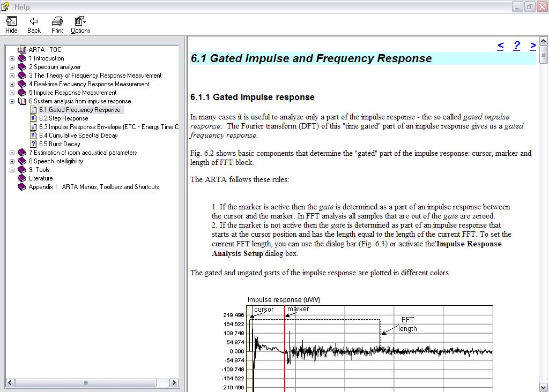
Task: Click the page icon for 6.4 Cumulative Spectral Decay
Action: pos(33,135)
